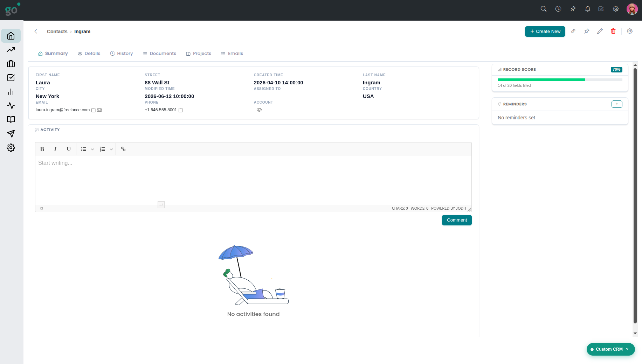Image resolution: width=642 pixels, height=364 pixels.
Task: Add a reminder with plus button
Action: pos(617,104)
